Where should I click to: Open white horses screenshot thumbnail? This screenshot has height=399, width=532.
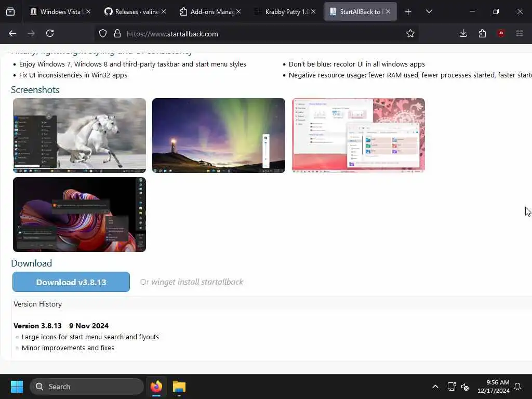[x=79, y=136]
